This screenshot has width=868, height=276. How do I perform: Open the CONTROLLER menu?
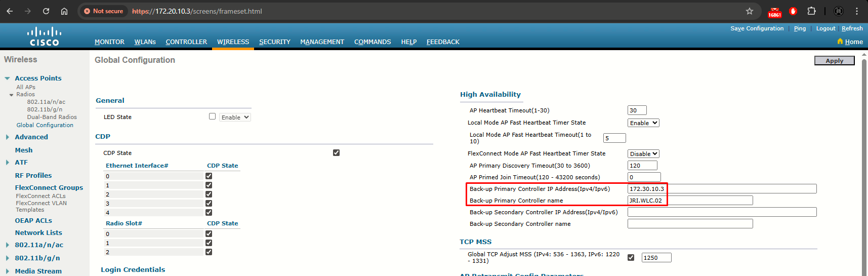186,42
